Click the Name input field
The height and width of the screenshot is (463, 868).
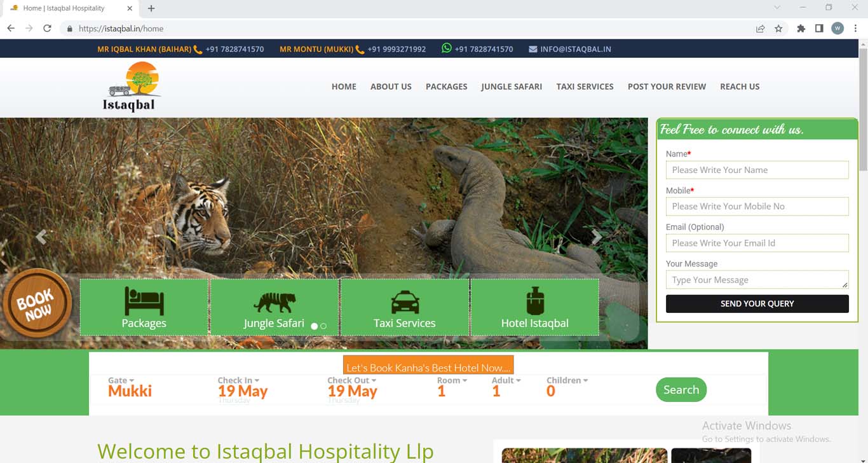(x=757, y=170)
